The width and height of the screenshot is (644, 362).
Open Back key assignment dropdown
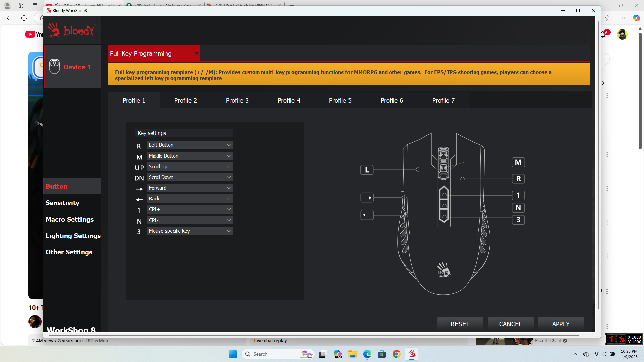[x=190, y=199]
